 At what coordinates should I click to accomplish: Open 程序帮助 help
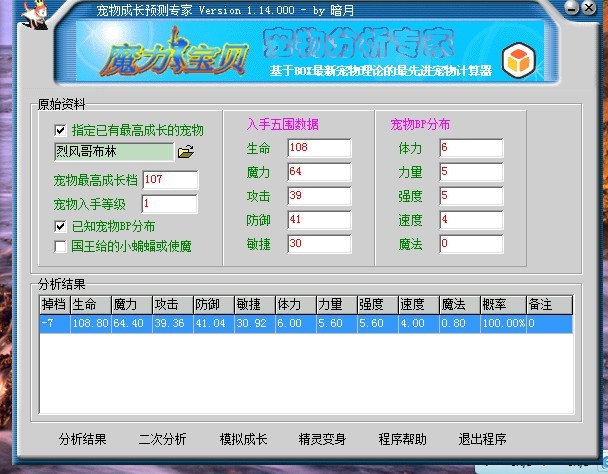[402, 439]
